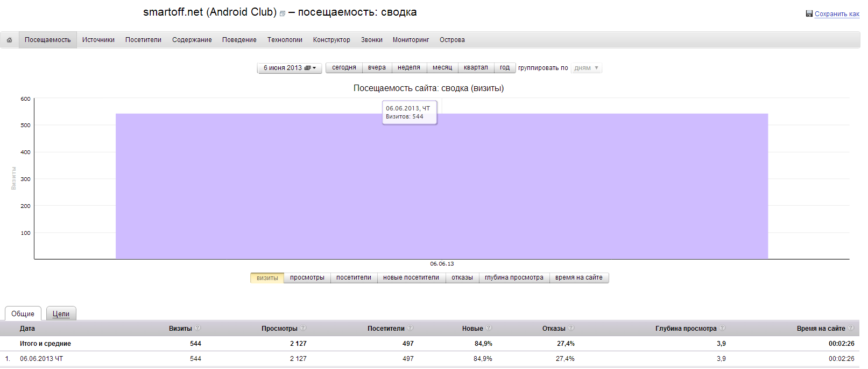Open the Конструктор menu
The width and height of the screenshot is (868, 369).
tap(331, 40)
